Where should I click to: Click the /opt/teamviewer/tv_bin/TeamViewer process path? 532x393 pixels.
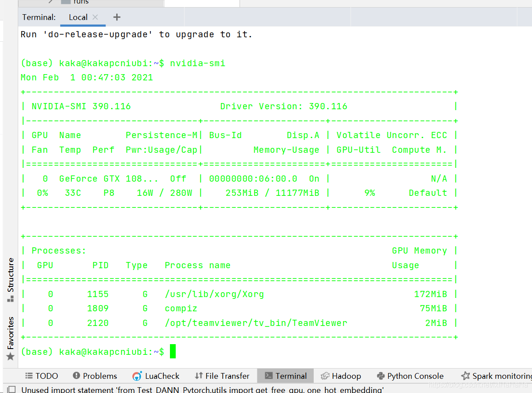[x=256, y=323]
